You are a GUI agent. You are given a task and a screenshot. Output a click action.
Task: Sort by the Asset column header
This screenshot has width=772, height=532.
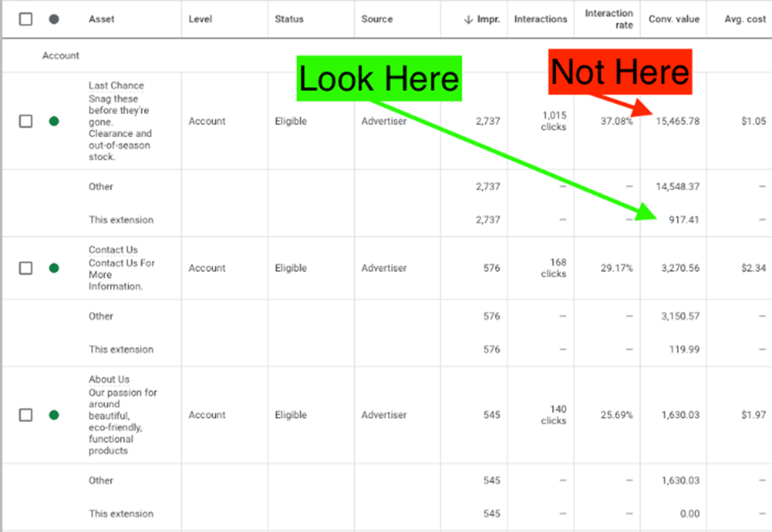tap(101, 19)
